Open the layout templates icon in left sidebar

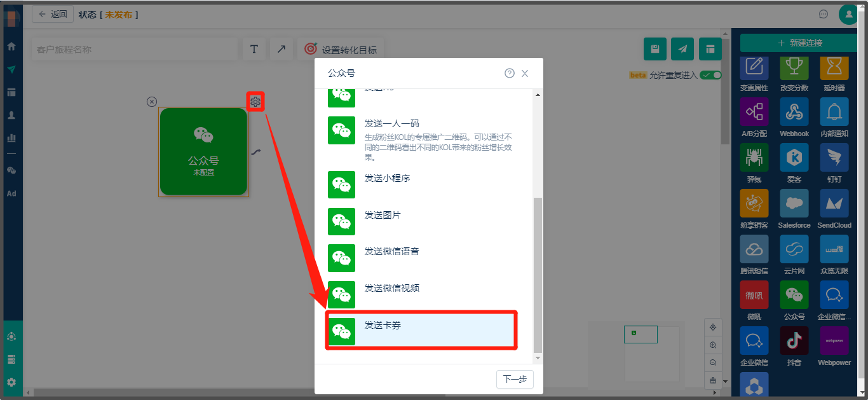pos(11,92)
